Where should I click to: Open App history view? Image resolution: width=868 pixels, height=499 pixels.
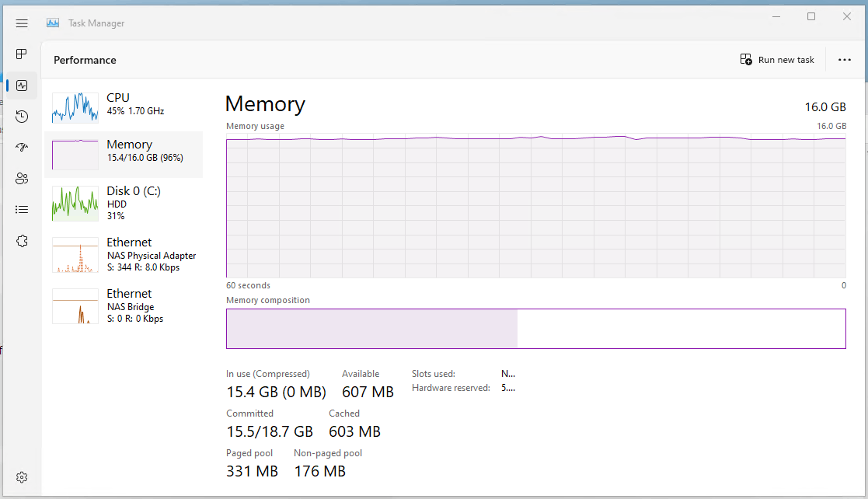point(21,116)
